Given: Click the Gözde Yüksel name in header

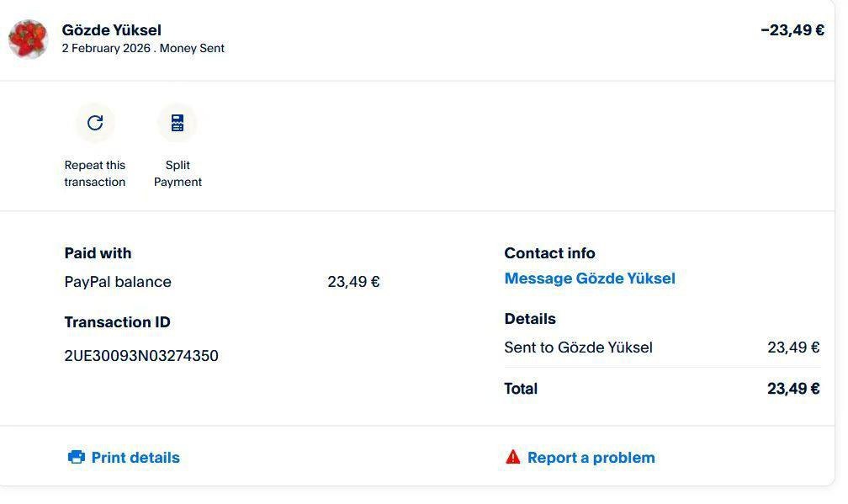Looking at the screenshot, I should point(111,30).
